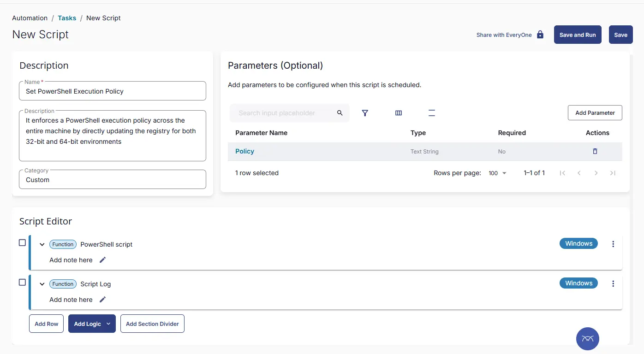Click into the script Name field
This screenshot has height=354, width=644.
pyautogui.click(x=113, y=91)
